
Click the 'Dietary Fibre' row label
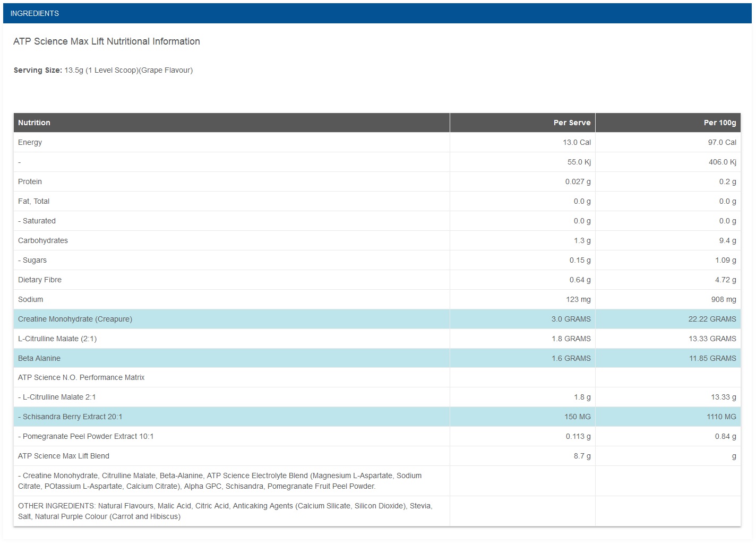40,280
